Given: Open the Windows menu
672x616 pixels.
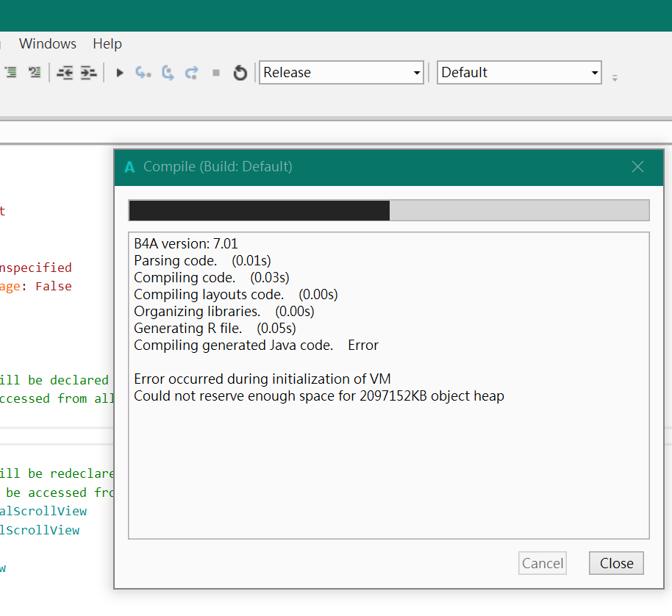Looking at the screenshot, I should click(x=48, y=43).
